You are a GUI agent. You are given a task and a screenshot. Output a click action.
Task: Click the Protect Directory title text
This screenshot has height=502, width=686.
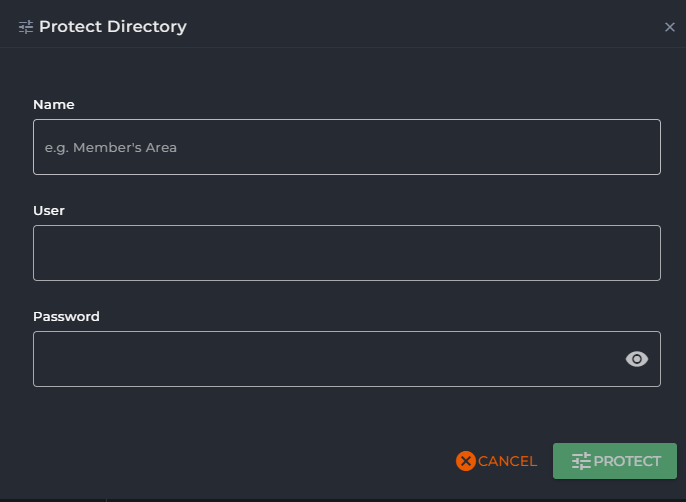(112, 27)
